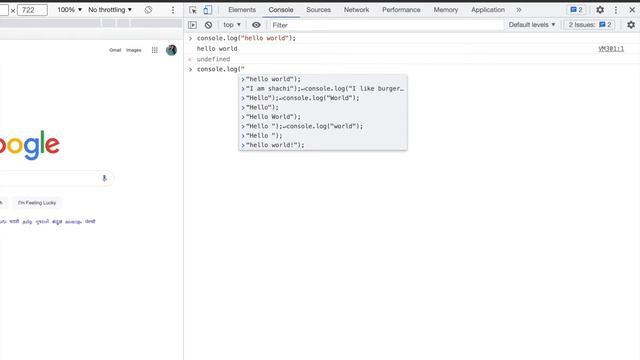Switch to the Application tab
This screenshot has width=640, height=360.
tap(488, 10)
